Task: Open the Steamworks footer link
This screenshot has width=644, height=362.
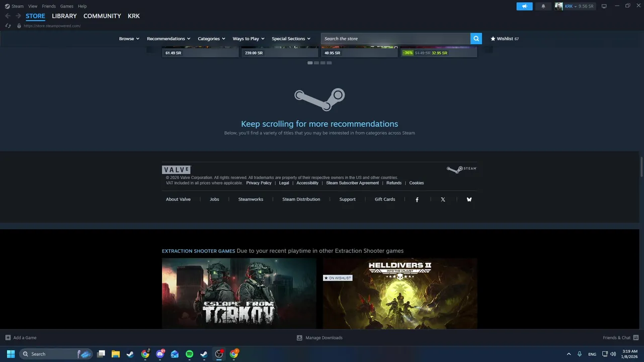Action: point(251,200)
